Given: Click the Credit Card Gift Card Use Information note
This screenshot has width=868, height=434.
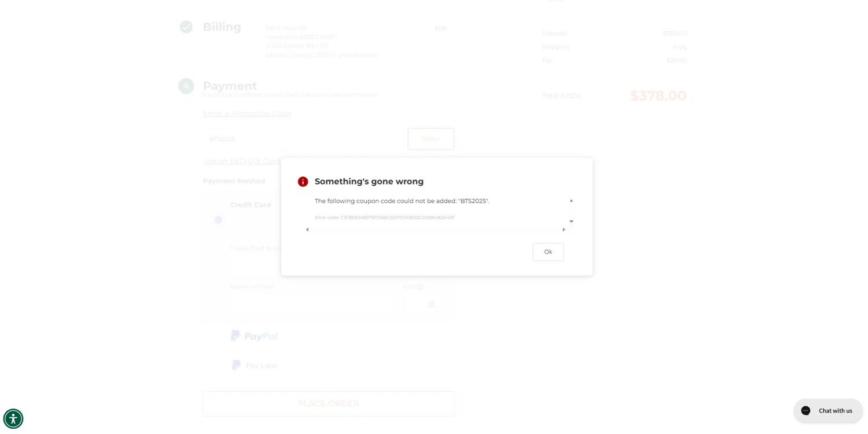Looking at the screenshot, I should click(289, 95).
